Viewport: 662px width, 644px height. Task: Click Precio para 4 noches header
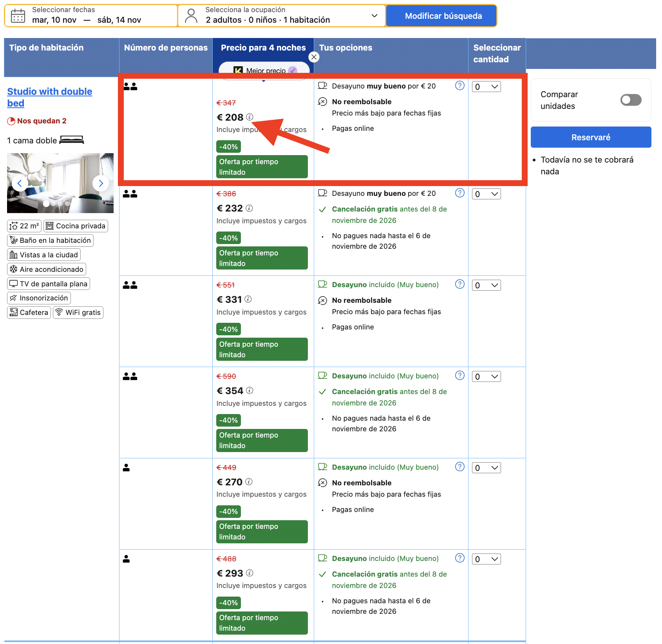pos(263,48)
